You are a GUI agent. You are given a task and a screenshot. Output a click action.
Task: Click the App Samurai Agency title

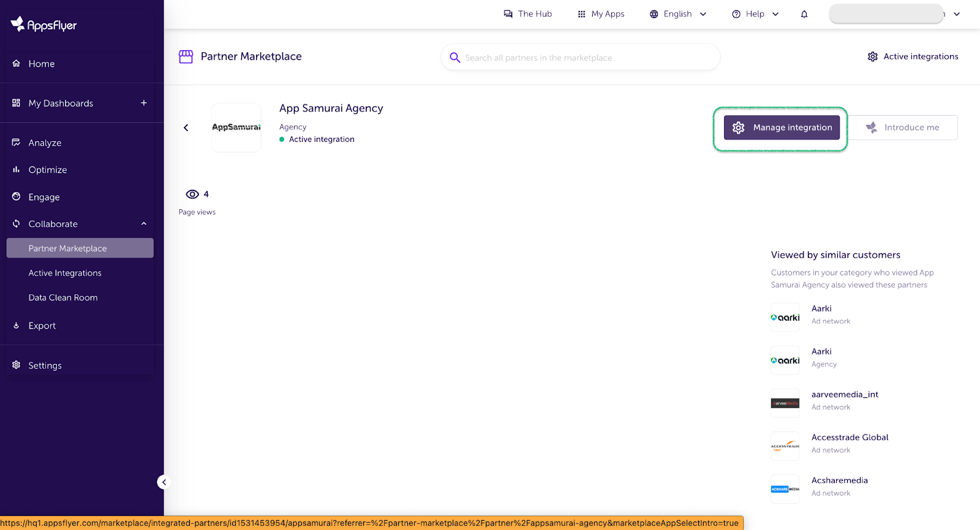pyautogui.click(x=331, y=108)
